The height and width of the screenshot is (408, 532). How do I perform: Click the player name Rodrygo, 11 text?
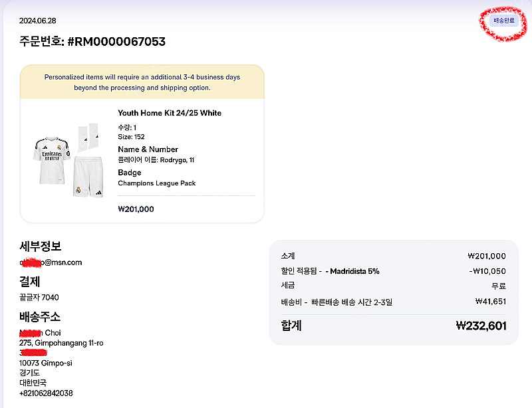[156, 160]
